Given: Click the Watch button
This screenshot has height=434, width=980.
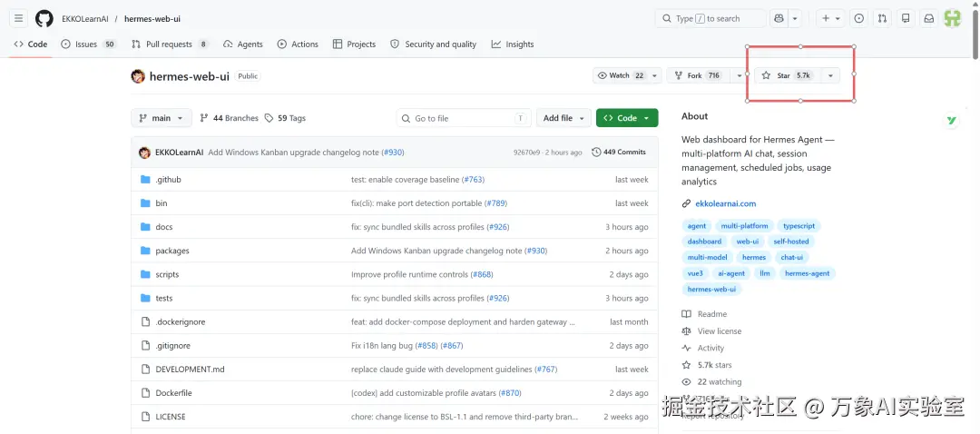Looking at the screenshot, I should 621,75.
